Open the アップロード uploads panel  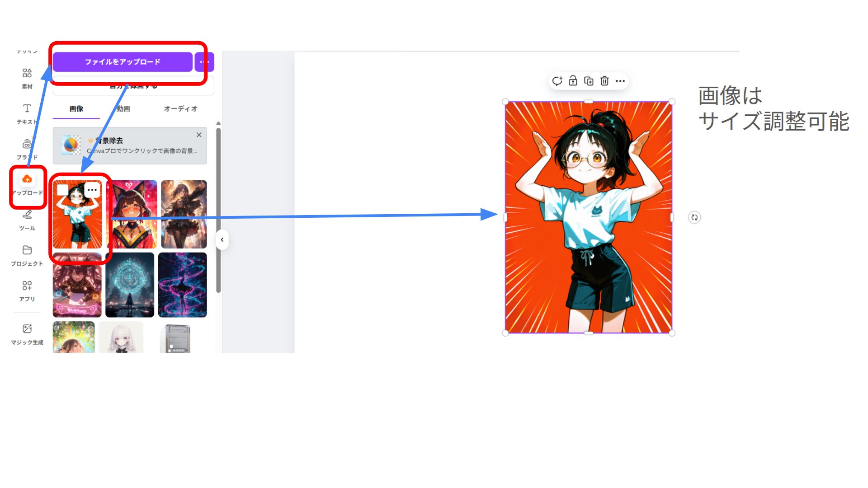[x=27, y=185]
